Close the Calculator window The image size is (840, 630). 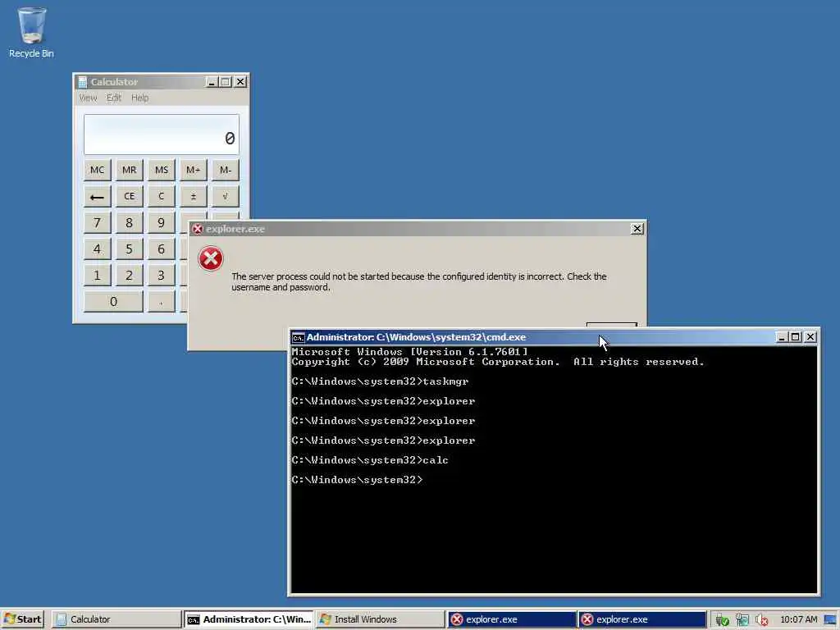tap(240, 82)
